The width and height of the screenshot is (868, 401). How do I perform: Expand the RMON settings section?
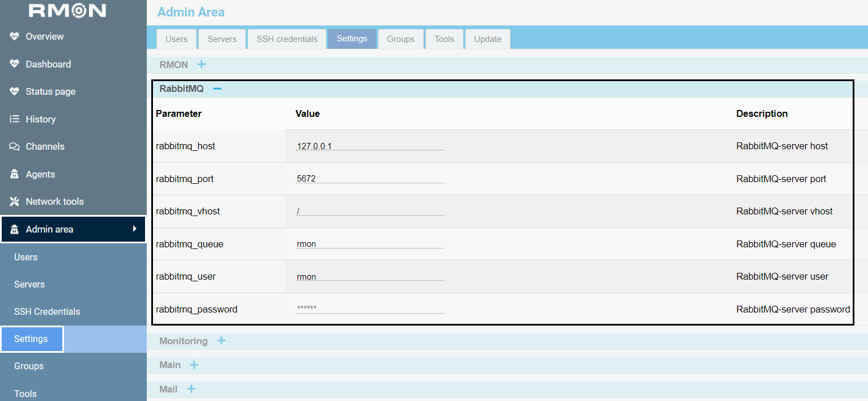point(202,65)
